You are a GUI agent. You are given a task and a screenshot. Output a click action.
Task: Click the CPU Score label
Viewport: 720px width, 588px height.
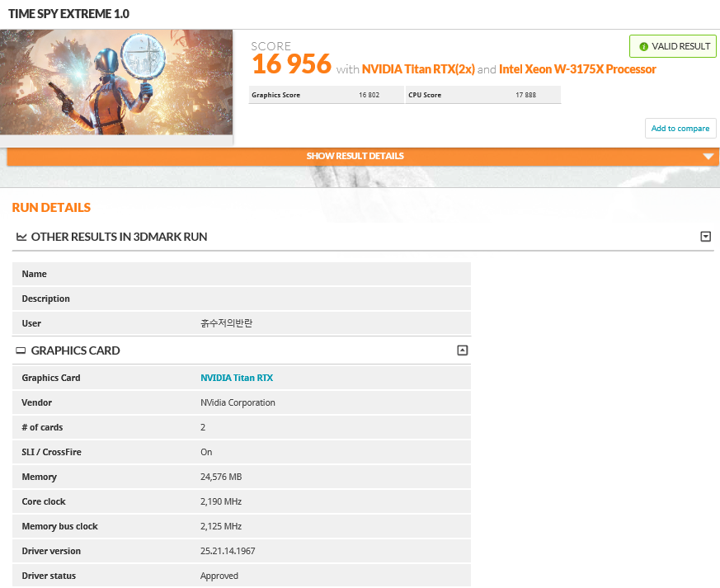coord(425,95)
